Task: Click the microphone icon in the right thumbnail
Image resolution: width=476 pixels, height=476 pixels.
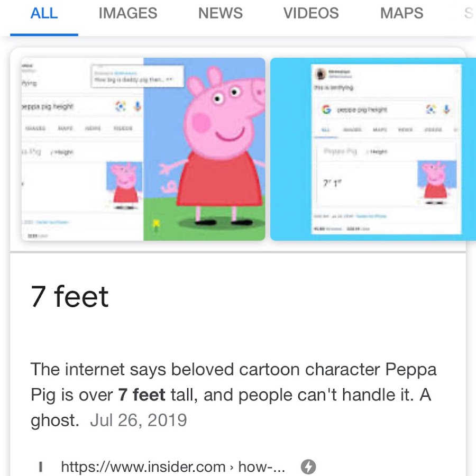Action: [446, 109]
